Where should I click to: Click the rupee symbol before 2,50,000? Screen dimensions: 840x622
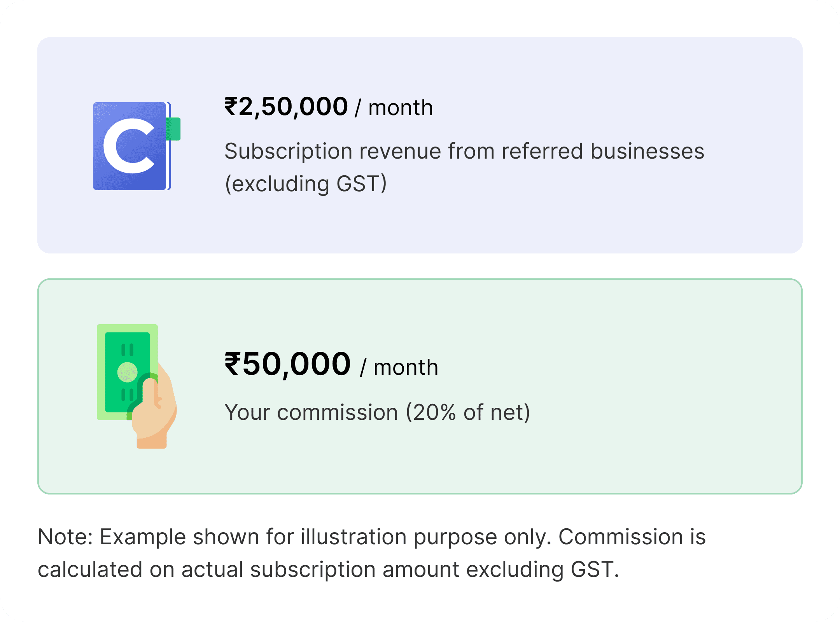pos(231,107)
